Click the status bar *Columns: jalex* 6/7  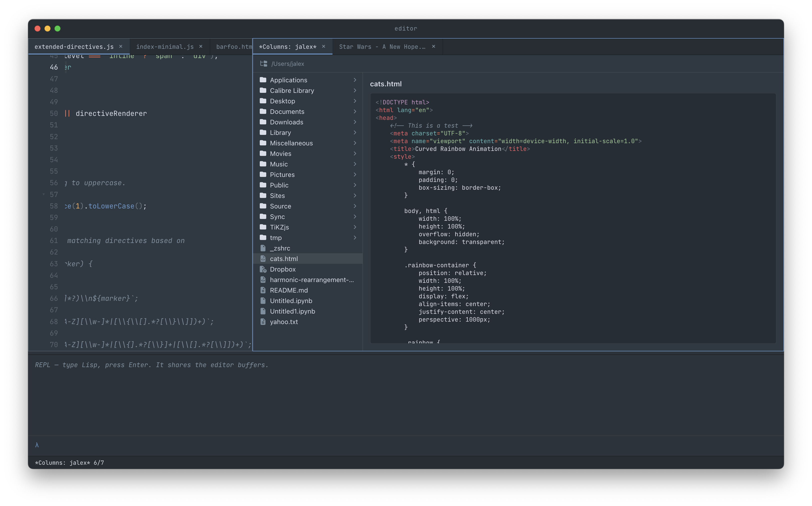pyautogui.click(x=69, y=462)
